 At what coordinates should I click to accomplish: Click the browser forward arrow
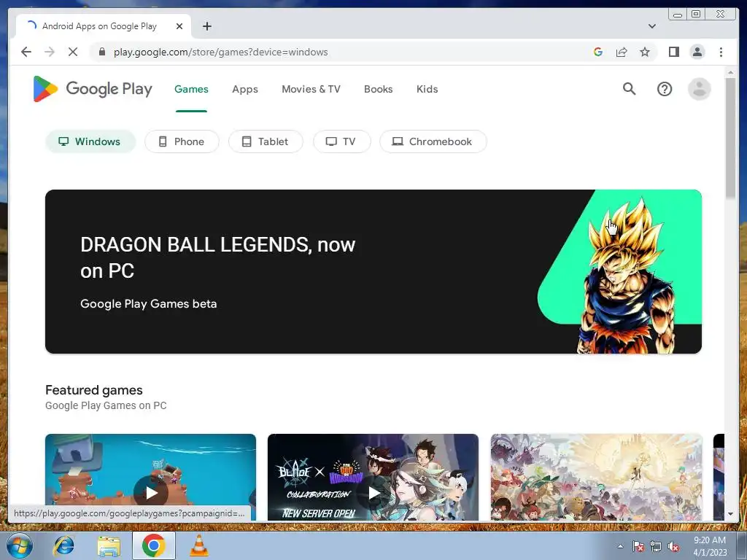[50, 52]
